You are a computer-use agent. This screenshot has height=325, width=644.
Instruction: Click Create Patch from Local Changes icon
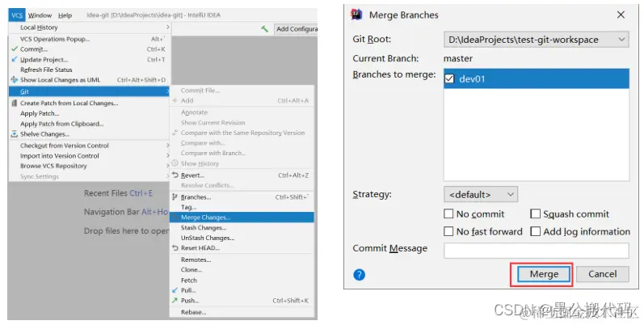15,103
